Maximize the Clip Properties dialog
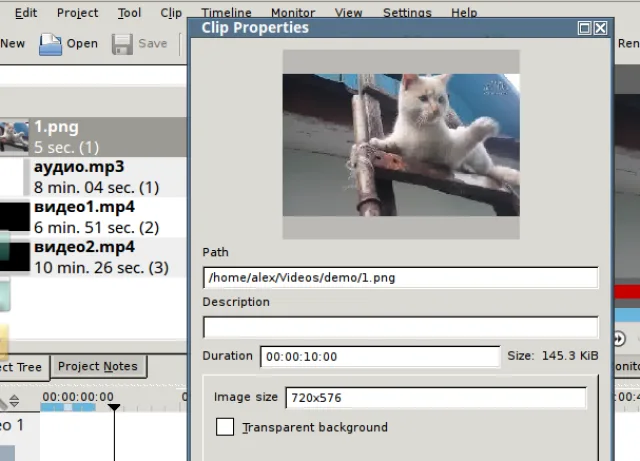This screenshot has width=640, height=461. (584, 28)
